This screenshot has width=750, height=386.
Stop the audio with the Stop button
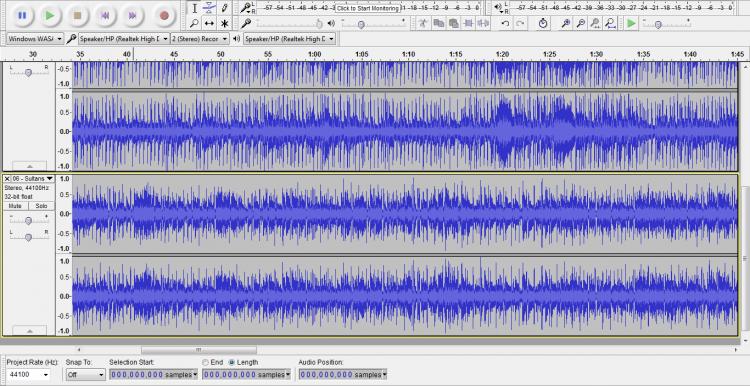[77, 16]
